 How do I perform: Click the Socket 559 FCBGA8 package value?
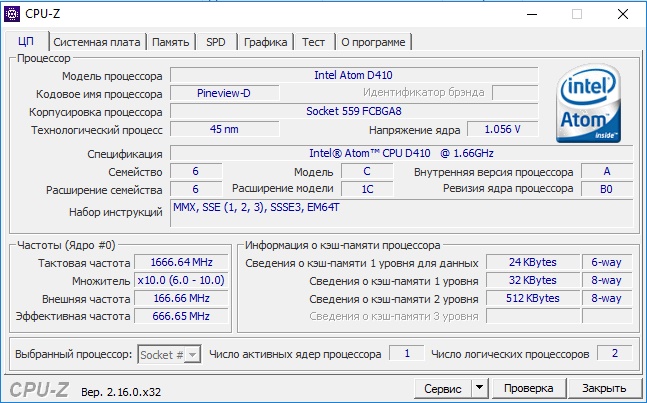point(354,111)
